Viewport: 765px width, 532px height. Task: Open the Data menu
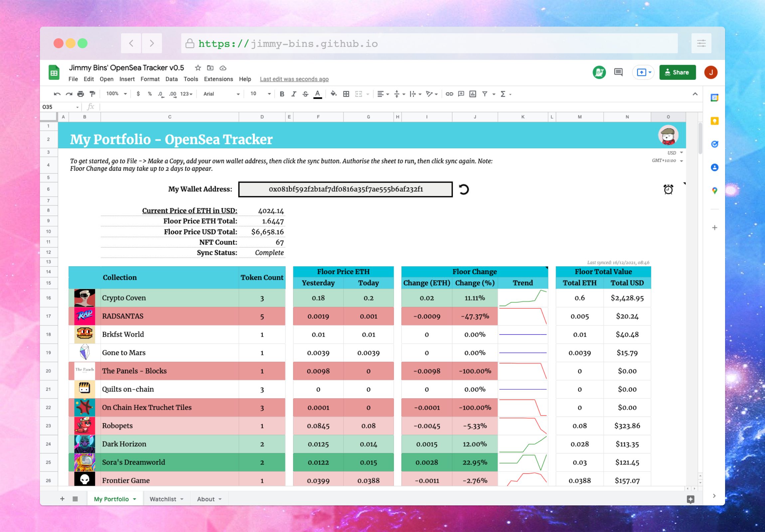coord(171,79)
